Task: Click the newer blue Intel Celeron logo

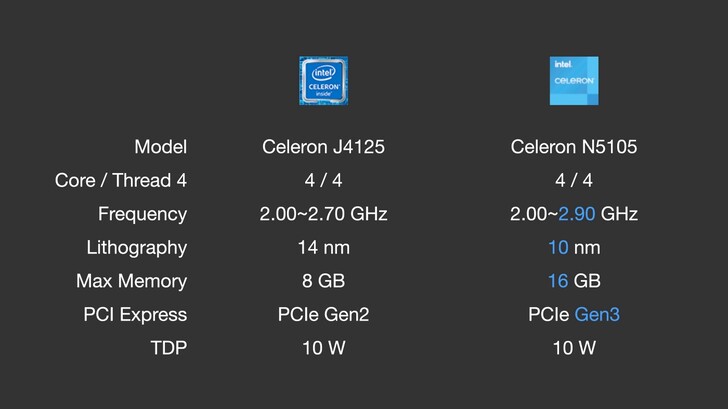Action: [574, 80]
